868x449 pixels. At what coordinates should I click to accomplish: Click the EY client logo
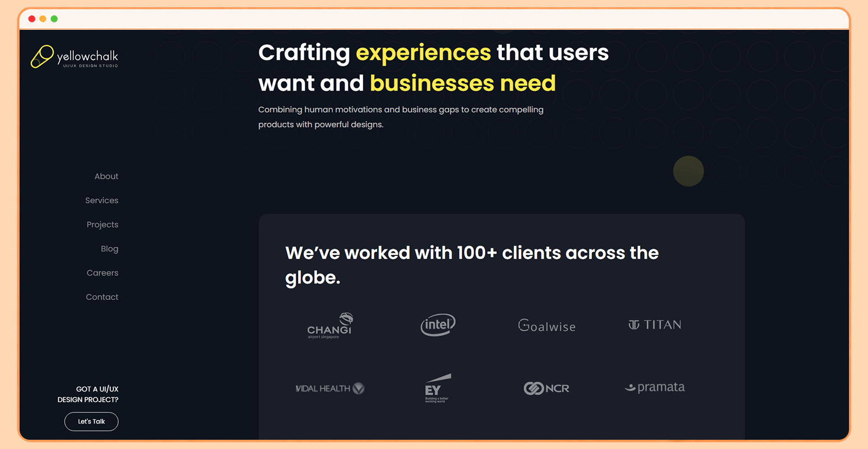(x=438, y=388)
